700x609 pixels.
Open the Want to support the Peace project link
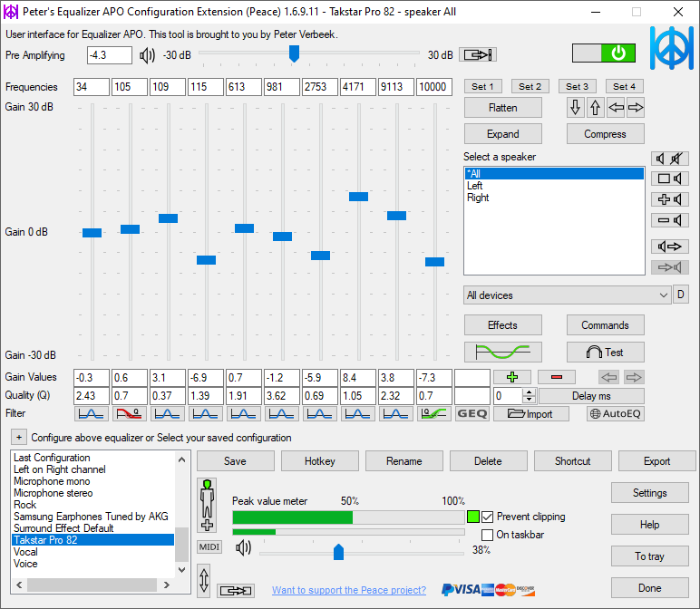(x=349, y=590)
